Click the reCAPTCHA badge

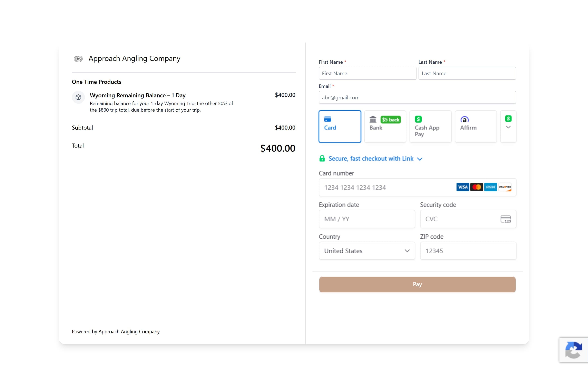(x=574, y=350)
